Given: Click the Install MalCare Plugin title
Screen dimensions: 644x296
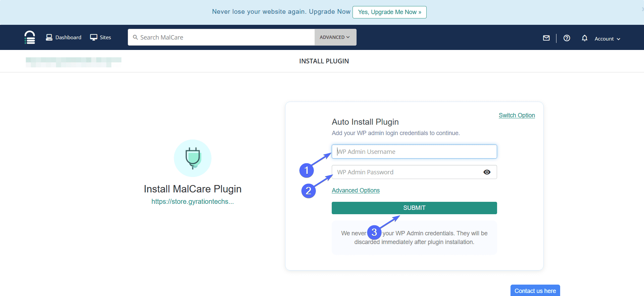Looking at the screenshot, I should pyautogui.click(x=193, y=189).
